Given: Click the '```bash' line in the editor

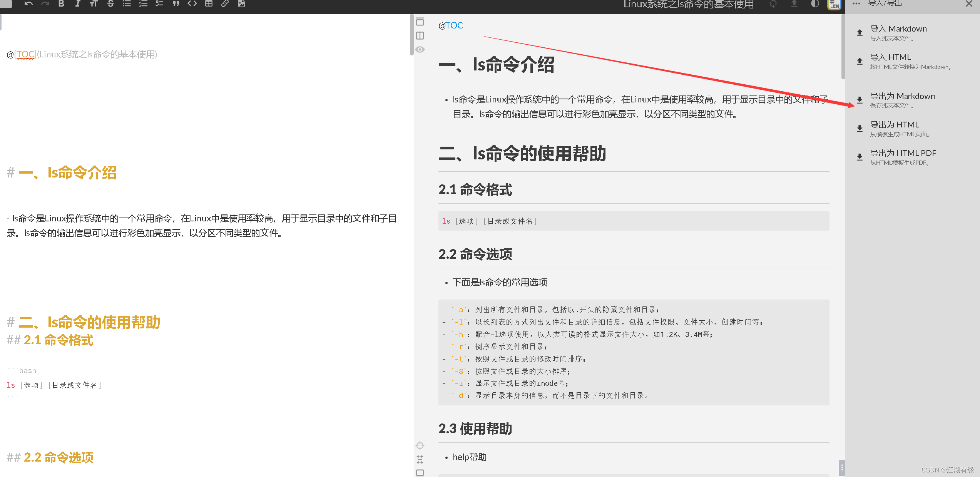Looking at the screenshot, I should pos(22,370).
